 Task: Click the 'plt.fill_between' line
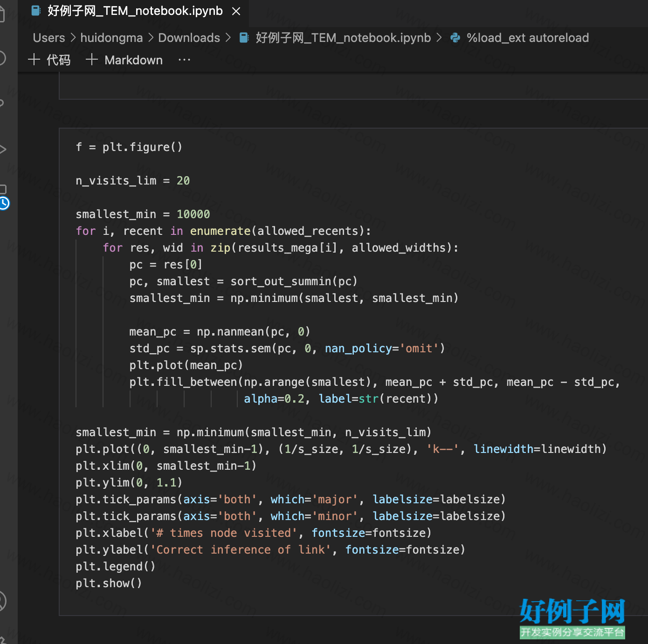point(375,382)
